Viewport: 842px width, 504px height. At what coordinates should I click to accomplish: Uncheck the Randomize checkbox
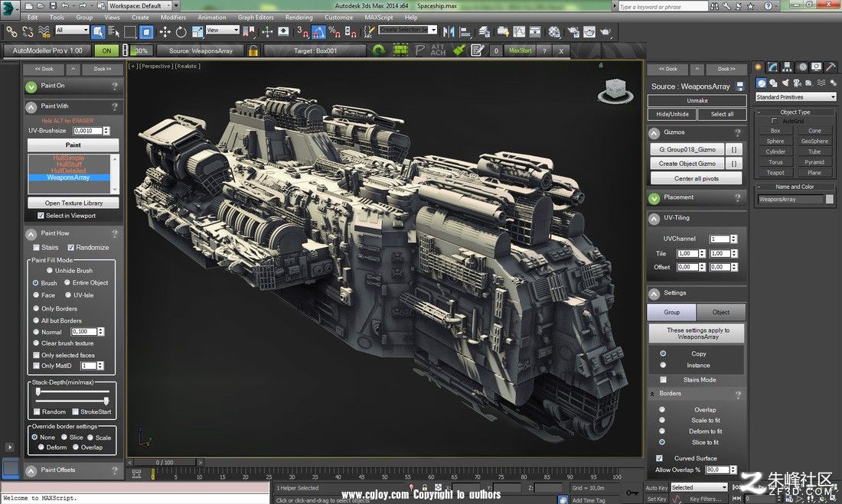point(70,248)
